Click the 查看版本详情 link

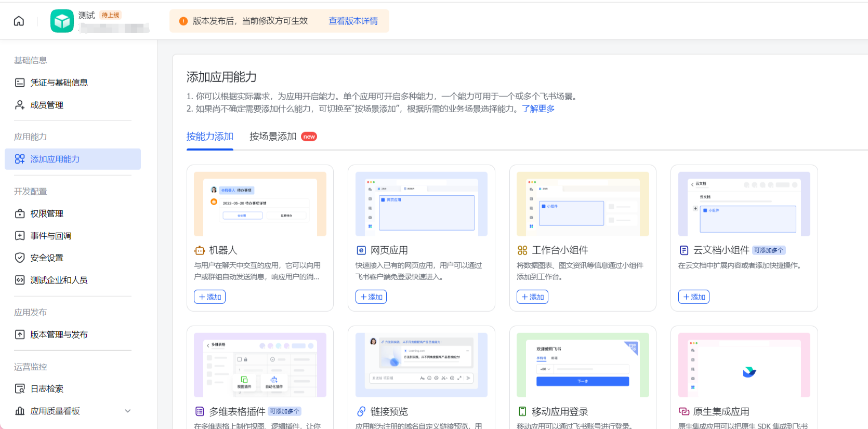(x=353, y=21)
